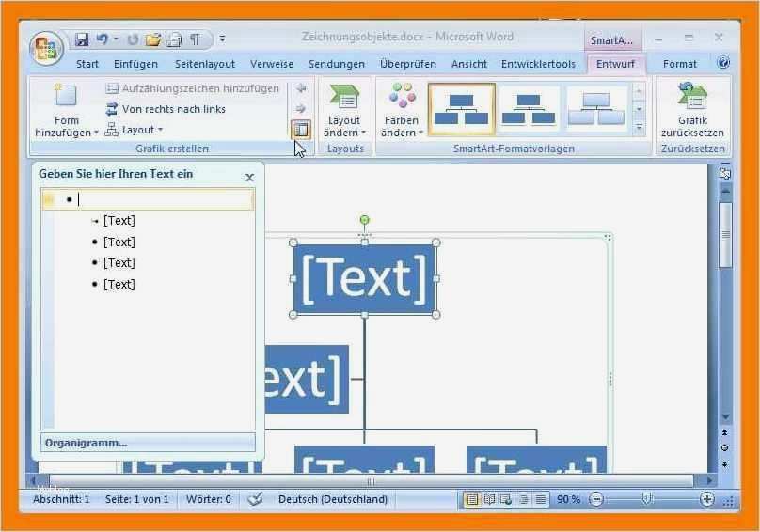Viewport: 760px width, 532px height.
Task: Select the third faded SmartArt style thumbnail
Action: 596,109
